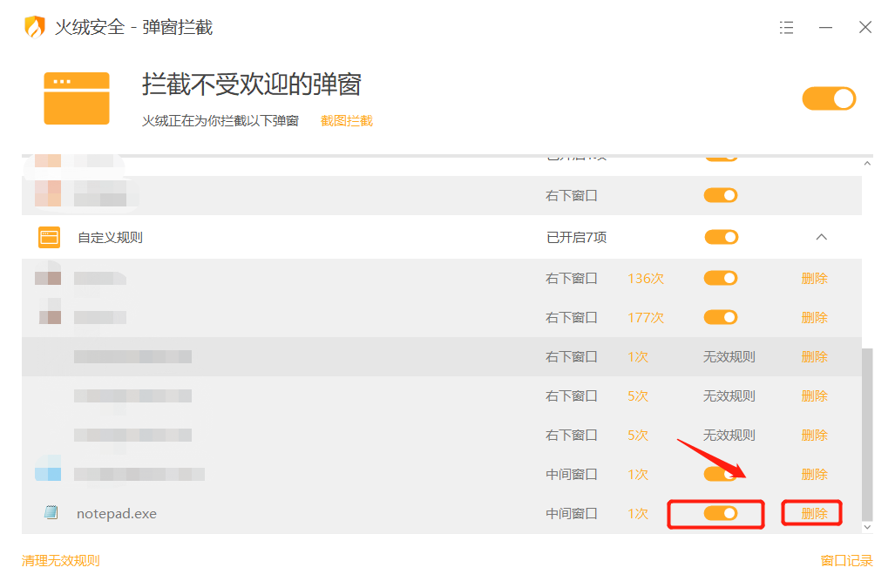Click the orange popup window icon
This screenshot has width=895, height=588.
point(77,98)
